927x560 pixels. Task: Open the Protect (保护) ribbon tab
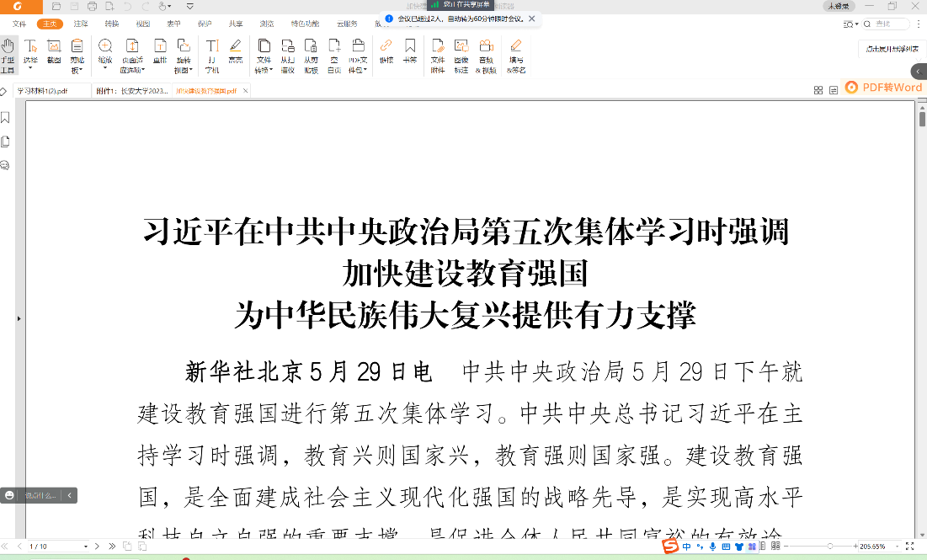205,24
